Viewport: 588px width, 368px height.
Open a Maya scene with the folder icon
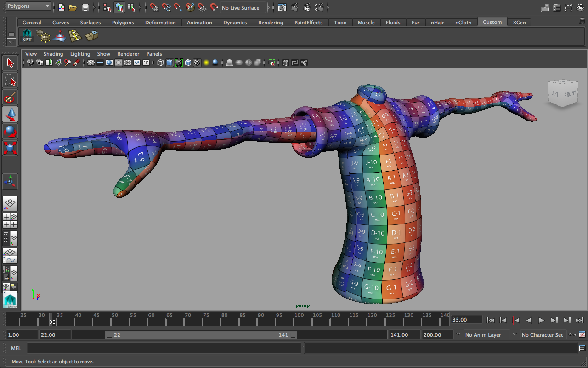[x=73, y=7]
